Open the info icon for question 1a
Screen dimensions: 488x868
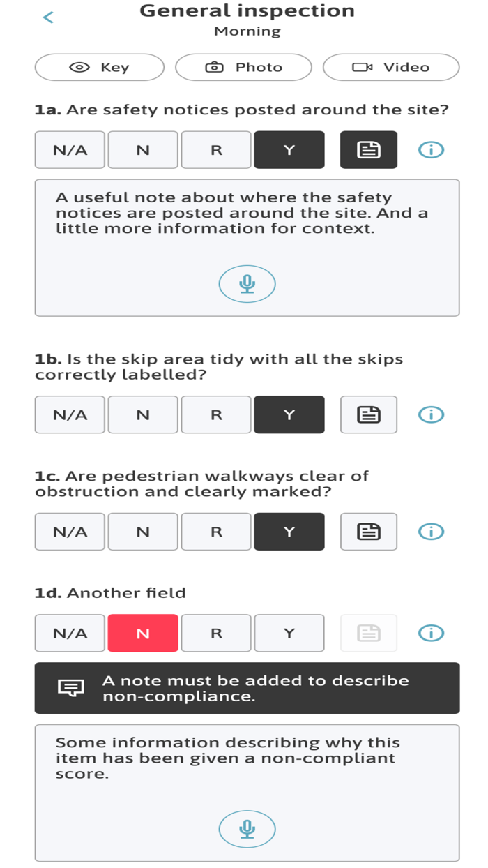(431, 150)
